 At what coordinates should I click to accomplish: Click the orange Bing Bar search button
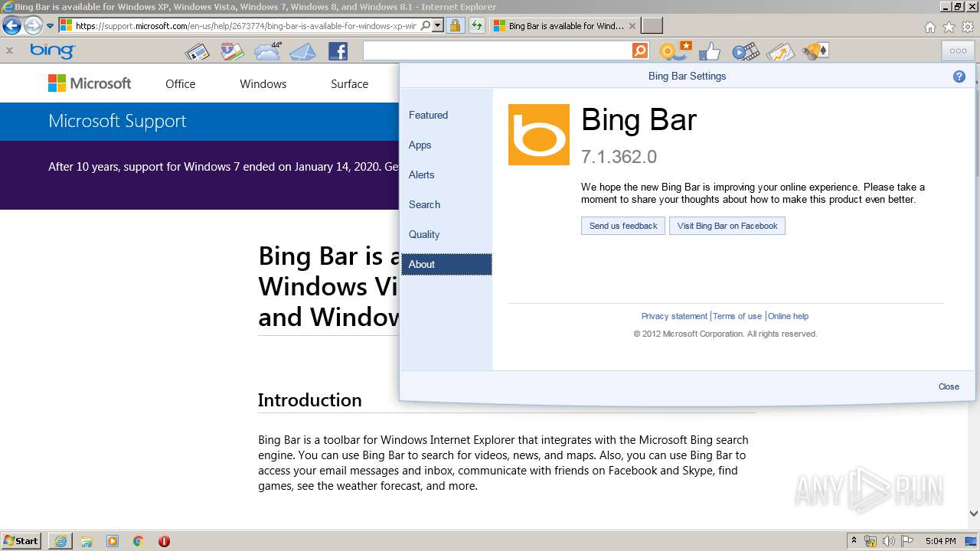(640, 51)
